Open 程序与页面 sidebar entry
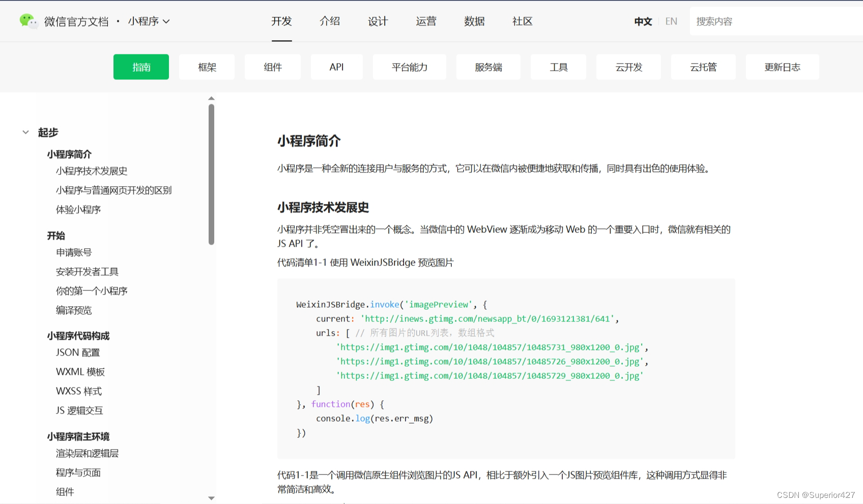The image size is (863, 504). pyautogui.click(x=78, y=472)
